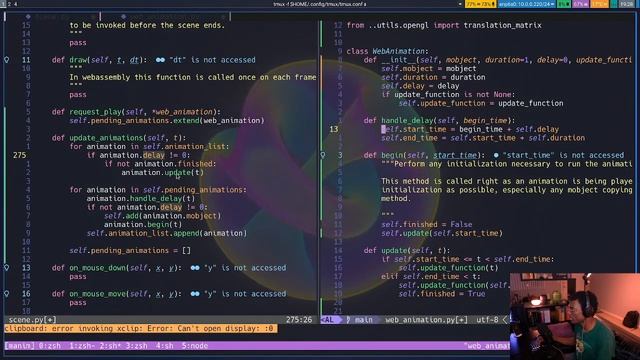Screen dimensions: 640x360
Task: Place cursor on 'def update_animations' line
Action: pyautogui.click(x=119, y=138)
